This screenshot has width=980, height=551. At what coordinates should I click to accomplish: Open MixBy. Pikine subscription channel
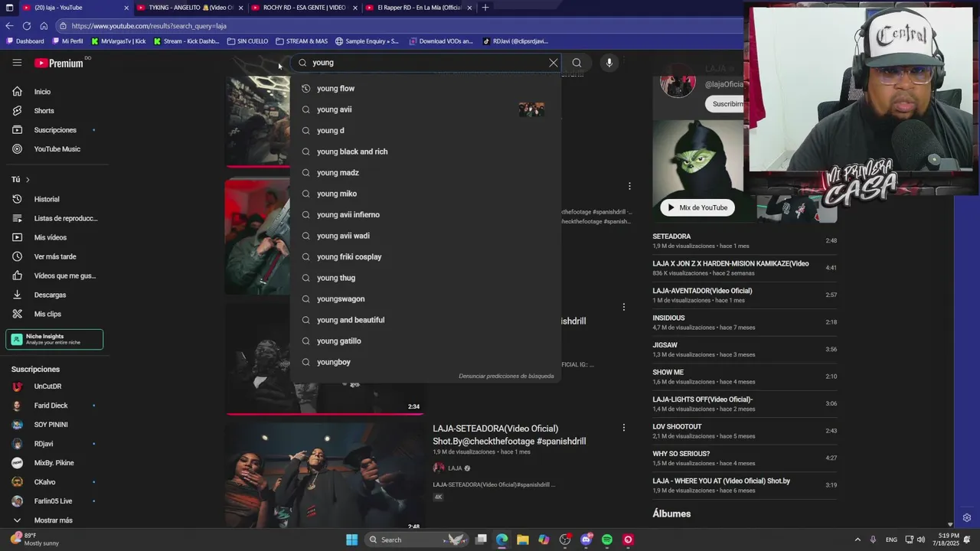(52, 463)
